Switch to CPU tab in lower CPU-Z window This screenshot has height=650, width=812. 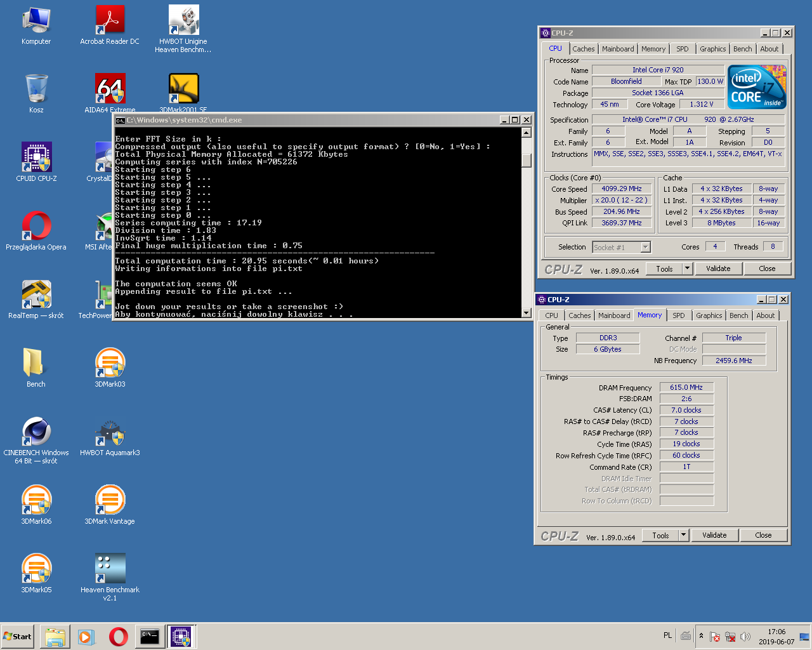pos(551,315)
